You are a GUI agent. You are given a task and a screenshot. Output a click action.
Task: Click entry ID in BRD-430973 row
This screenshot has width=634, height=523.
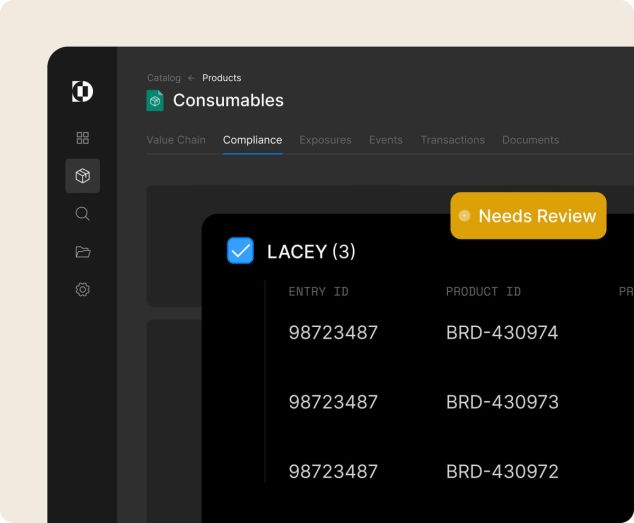[333, 402]
